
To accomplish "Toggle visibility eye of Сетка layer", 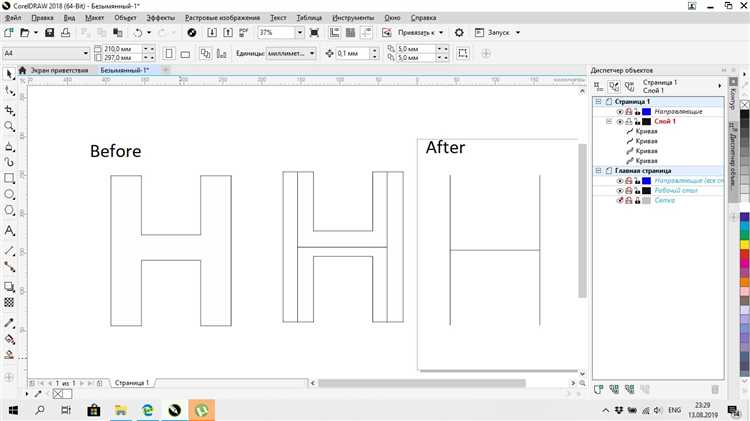I will tap(620, 200).
